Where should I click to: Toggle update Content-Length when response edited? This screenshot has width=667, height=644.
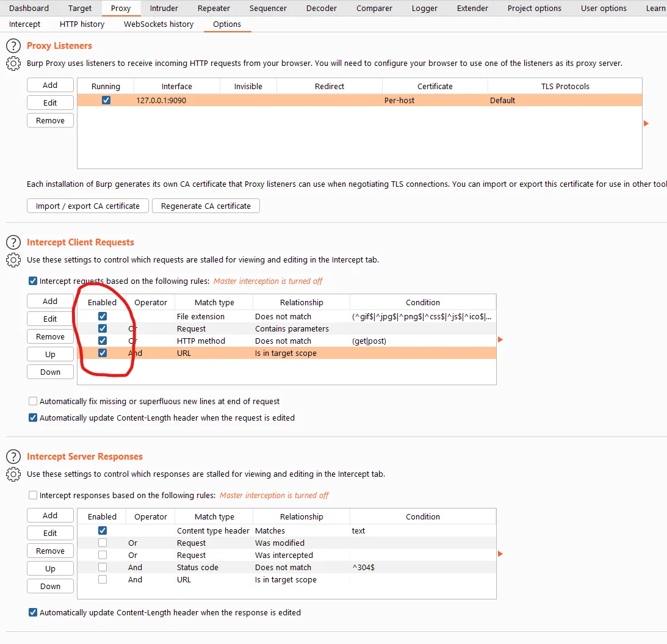point(33,612)
